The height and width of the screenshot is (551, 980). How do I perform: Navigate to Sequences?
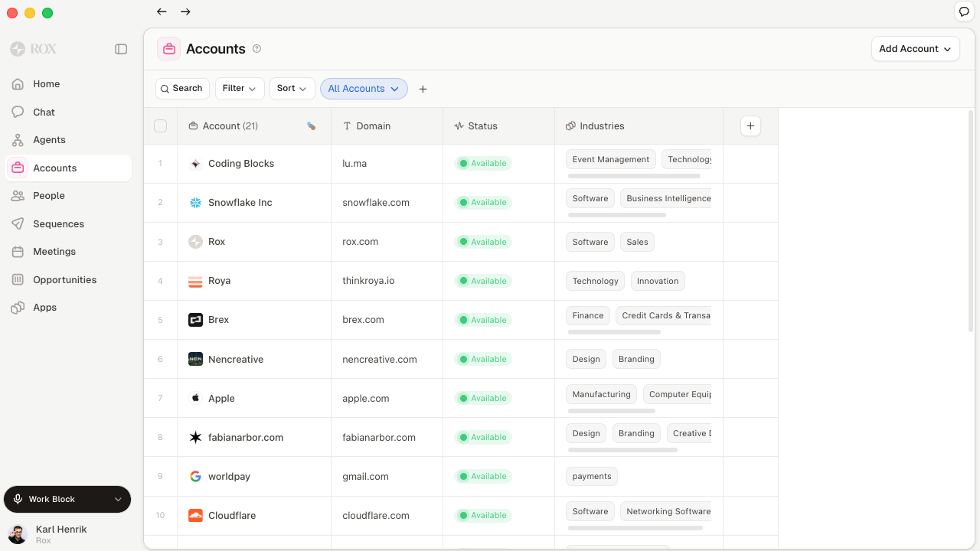click(x=68, y=223)
